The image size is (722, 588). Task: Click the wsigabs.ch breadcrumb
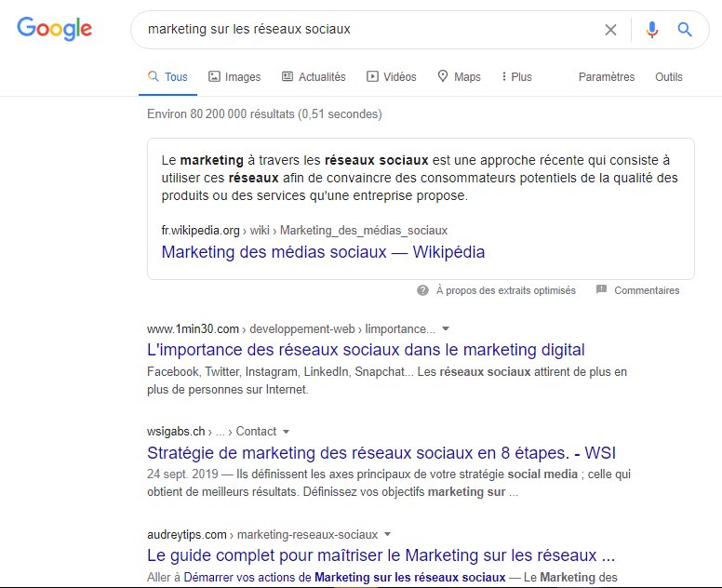[x=211, y=432]
